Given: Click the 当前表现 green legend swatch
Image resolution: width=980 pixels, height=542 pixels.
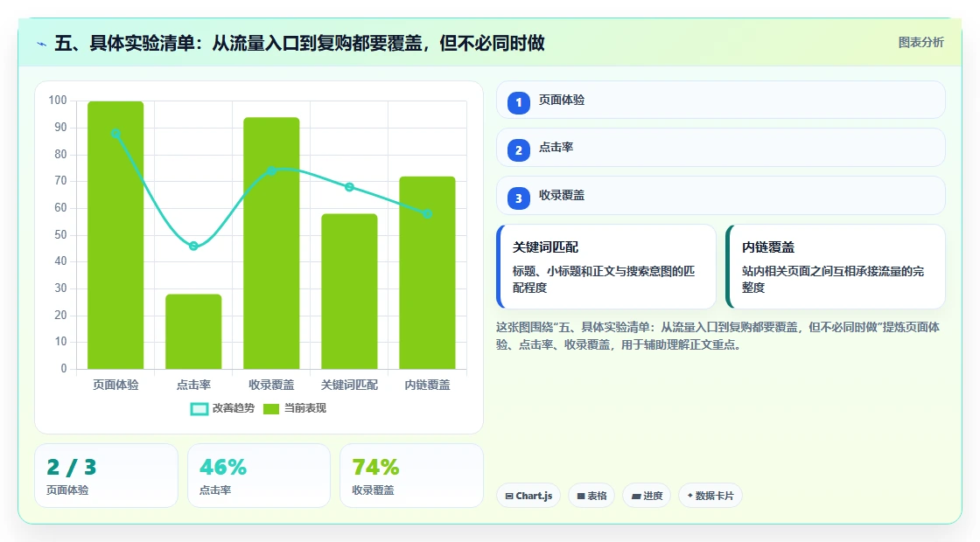Looking at the screenshot, I should tap(270, 409).
